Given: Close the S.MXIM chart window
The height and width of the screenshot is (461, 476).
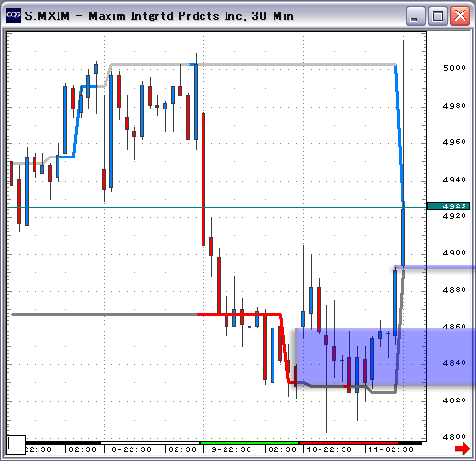Looking at the screenshot, I should (460, 15).
